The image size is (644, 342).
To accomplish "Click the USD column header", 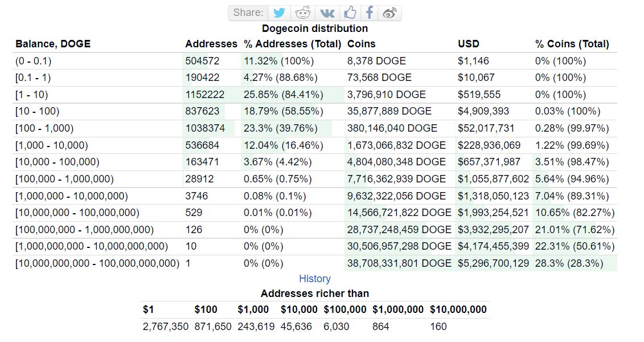I will (469, 43).
